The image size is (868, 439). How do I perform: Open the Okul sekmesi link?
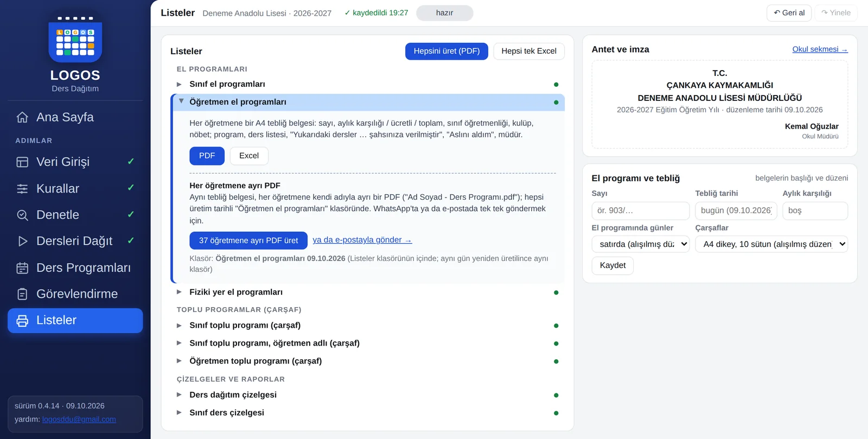tap(820, 49)
